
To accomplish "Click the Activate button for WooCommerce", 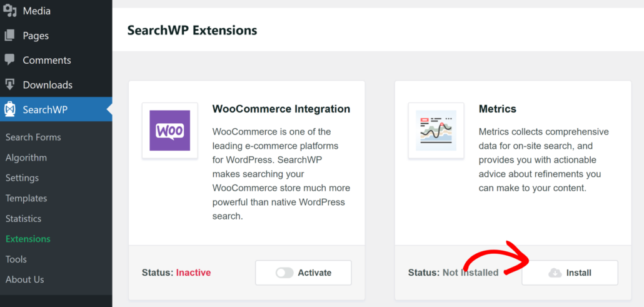I will point(303,273).
